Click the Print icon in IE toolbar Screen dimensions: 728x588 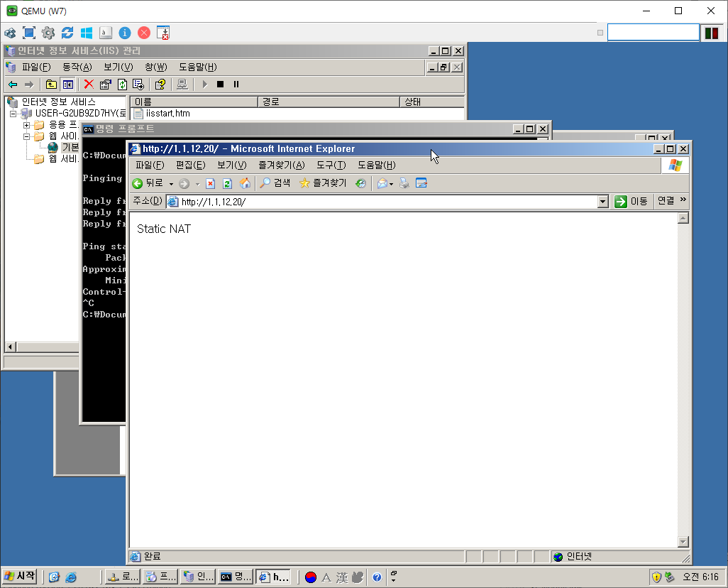click(404, 184)
